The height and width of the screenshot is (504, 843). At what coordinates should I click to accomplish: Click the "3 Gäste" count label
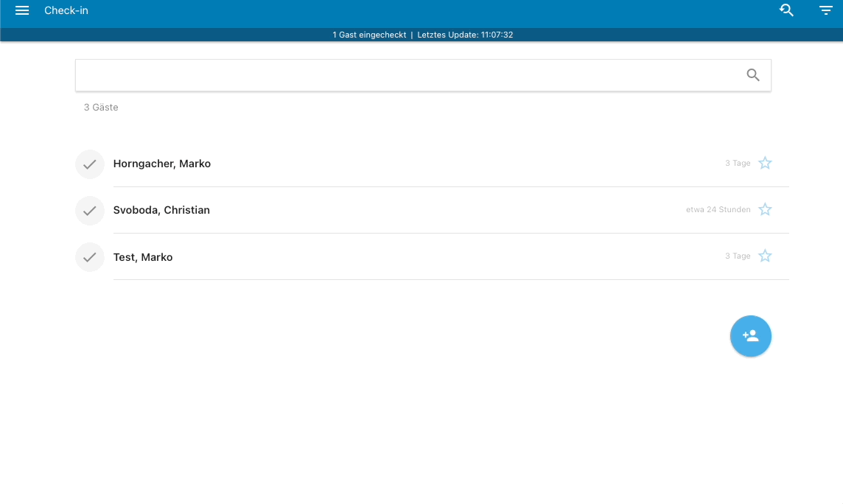101,108
